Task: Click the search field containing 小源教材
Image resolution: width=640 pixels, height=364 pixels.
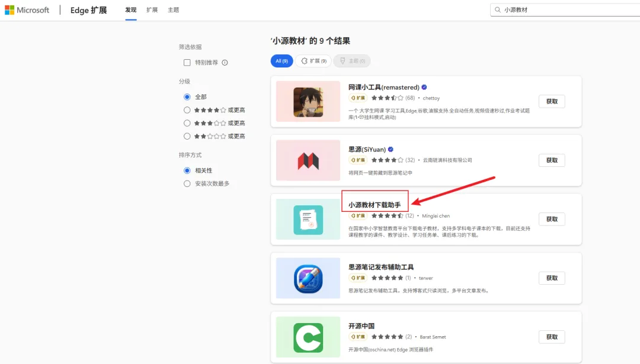Action: point(565,10)
